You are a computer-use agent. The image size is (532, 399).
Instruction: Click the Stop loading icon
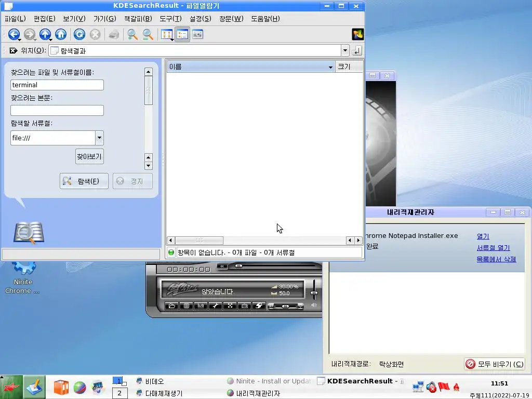click(x=95, y=34)
